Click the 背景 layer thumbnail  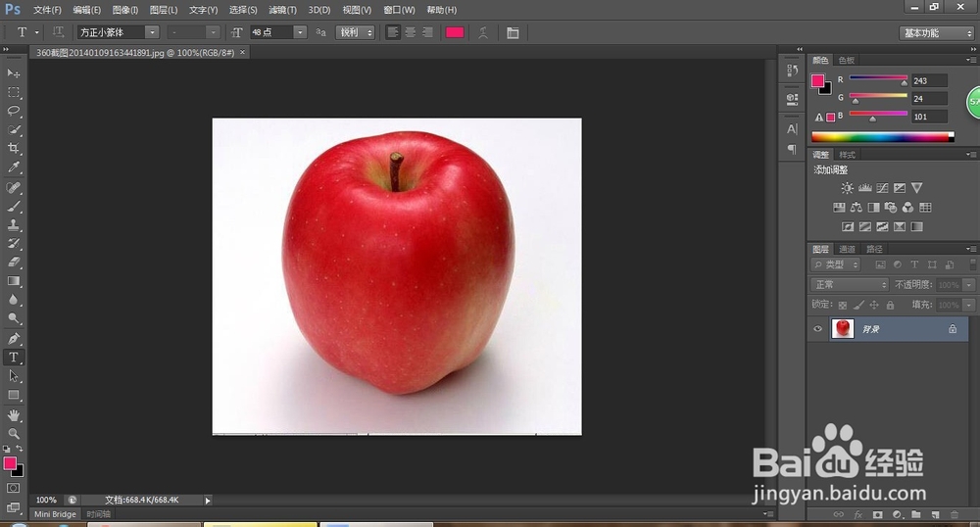842,328
